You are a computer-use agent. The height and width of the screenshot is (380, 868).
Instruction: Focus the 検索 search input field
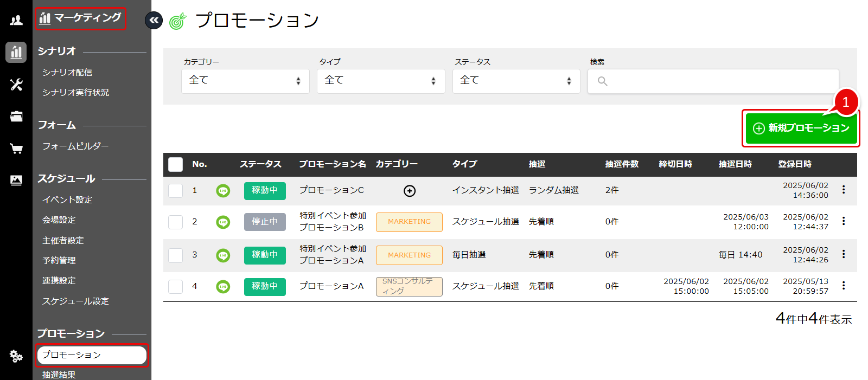(713, 81)
